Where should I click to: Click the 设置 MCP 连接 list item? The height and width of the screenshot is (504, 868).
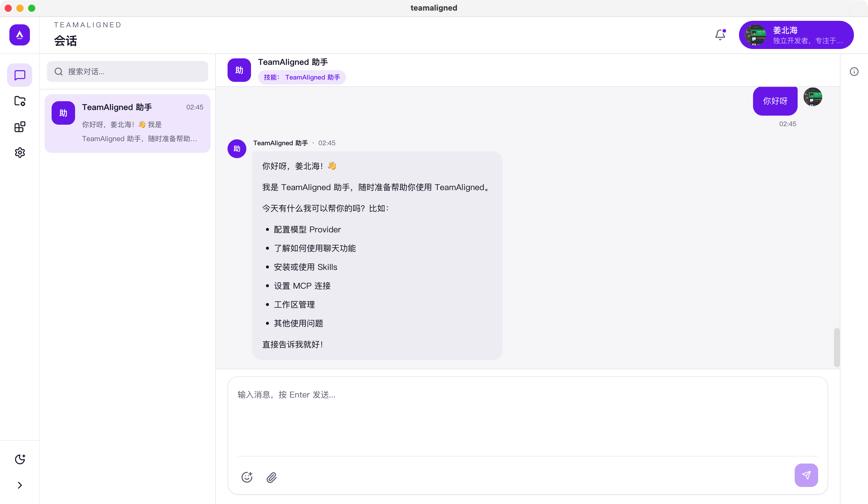tap(302, 285)
